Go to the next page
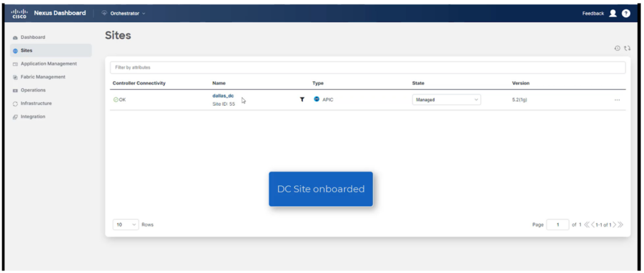644x273 pixels. [x=614, y=225]
